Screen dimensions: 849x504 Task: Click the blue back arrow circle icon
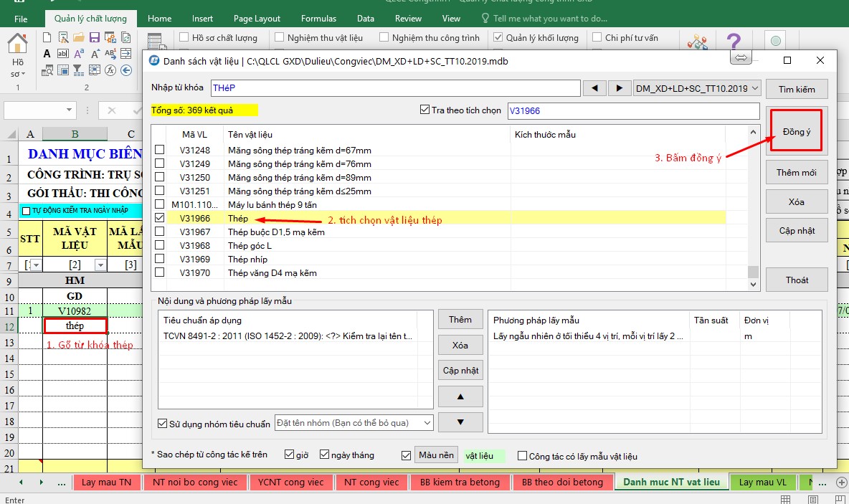126,70
